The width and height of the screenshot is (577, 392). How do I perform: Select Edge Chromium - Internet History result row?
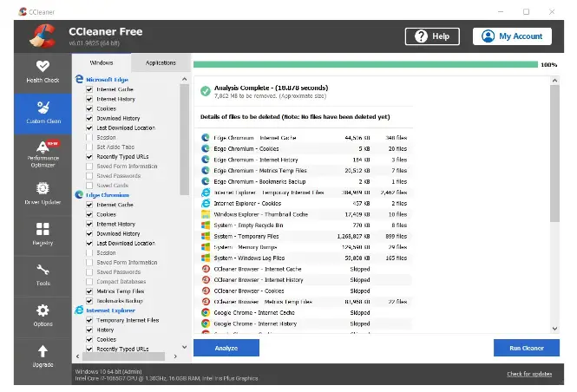[x=304, y=160]
